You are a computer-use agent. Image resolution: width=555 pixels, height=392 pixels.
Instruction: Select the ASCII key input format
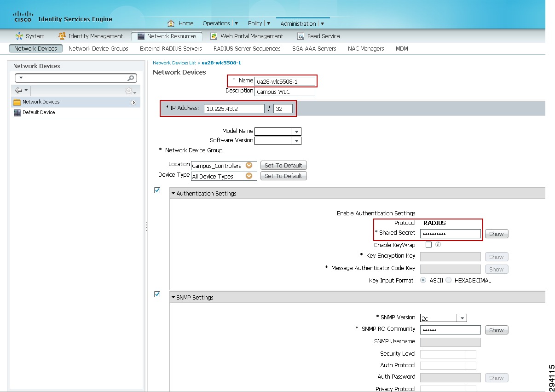pyautogui.click(x=423, y=280)
